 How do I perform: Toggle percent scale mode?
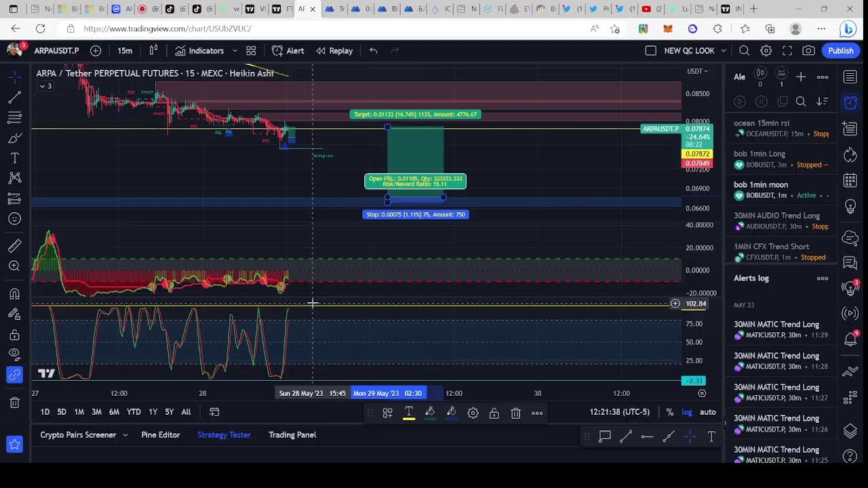[x=670, y=412]
